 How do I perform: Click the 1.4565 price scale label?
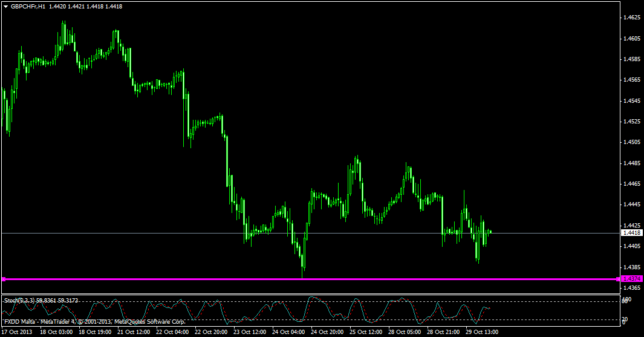click(632, 80)
